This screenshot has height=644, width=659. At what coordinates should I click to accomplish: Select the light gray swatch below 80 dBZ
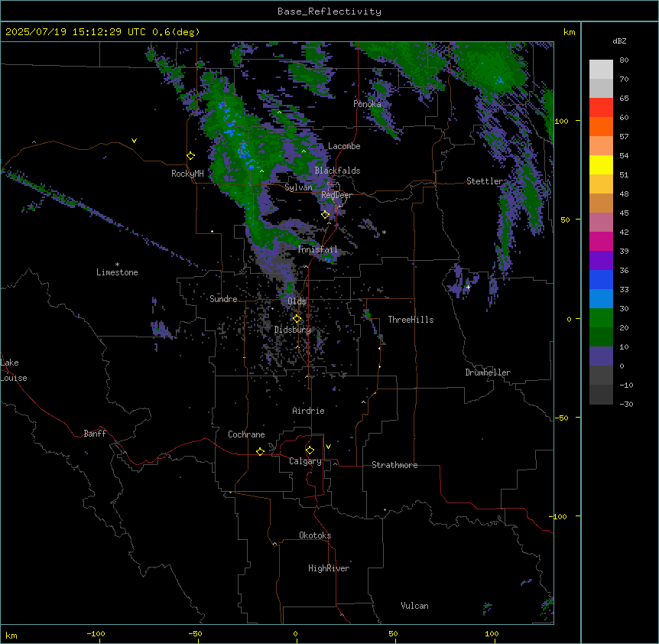pyautogui.click(x=601, y=70)
